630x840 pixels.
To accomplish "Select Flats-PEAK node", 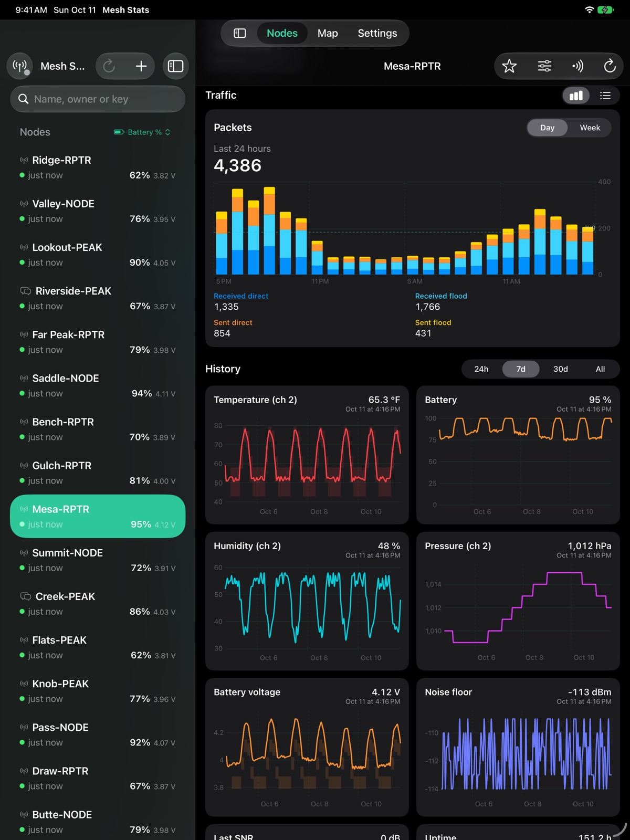I will click(98, 647).
